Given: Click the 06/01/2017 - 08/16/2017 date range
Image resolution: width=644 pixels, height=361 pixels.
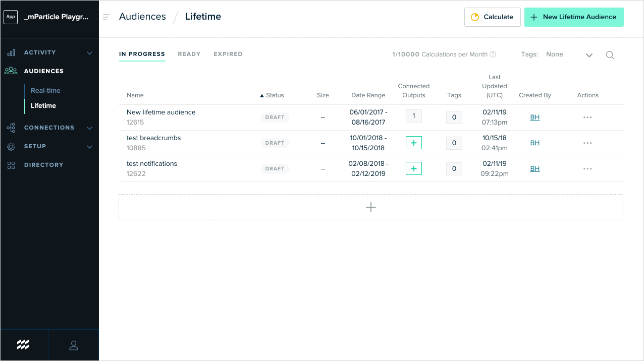Looking at the screenshot, I should [368, 117].
